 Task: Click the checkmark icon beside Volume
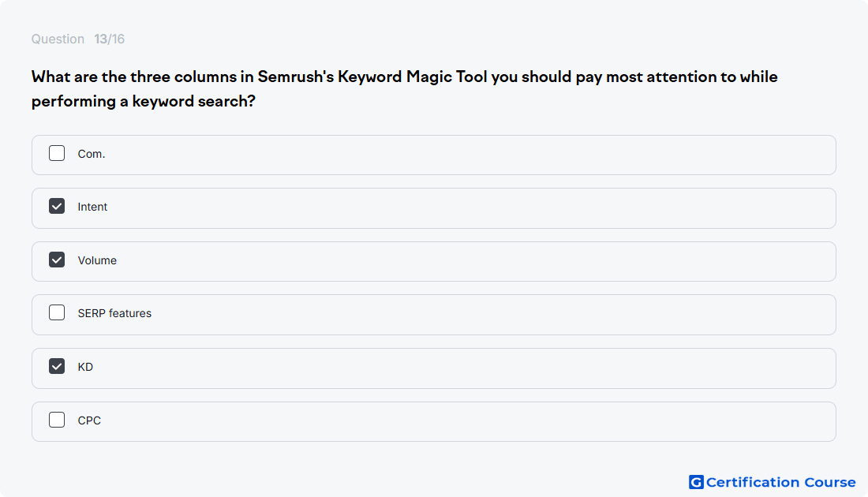click(x=57, y=260)
